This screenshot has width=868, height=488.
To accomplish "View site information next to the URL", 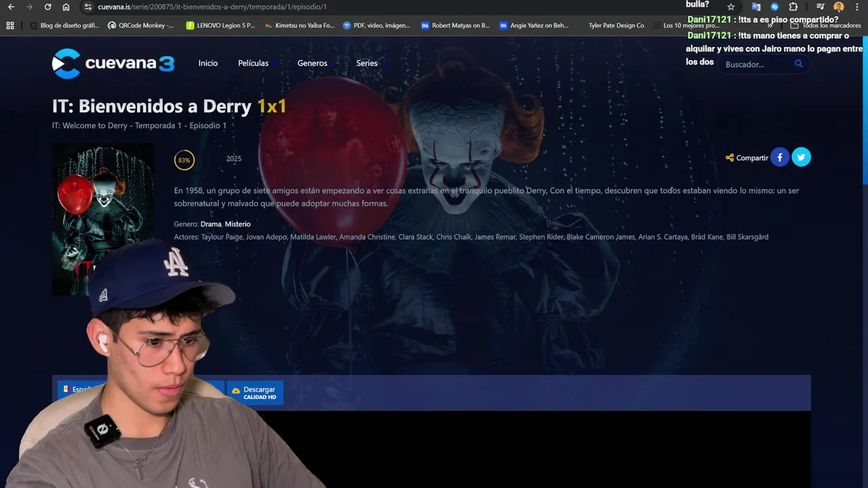I will click(x=87, y=7).
